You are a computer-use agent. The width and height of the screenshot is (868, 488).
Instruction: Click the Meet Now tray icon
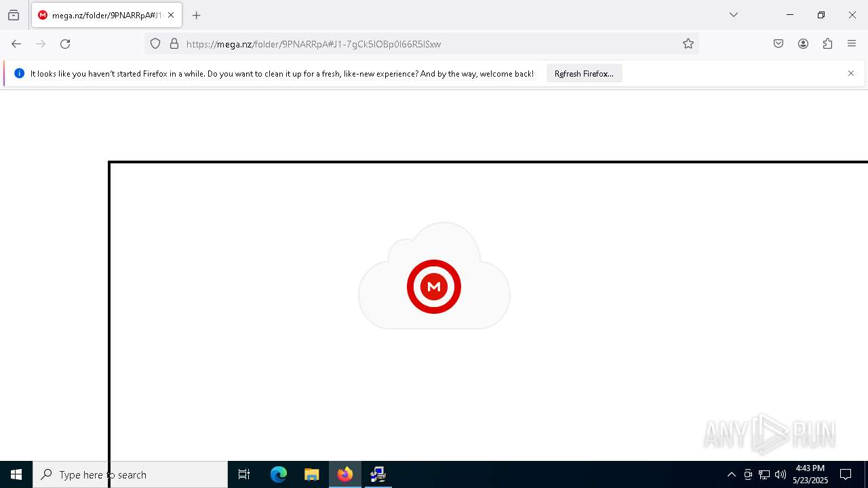[x=748, y=474]
